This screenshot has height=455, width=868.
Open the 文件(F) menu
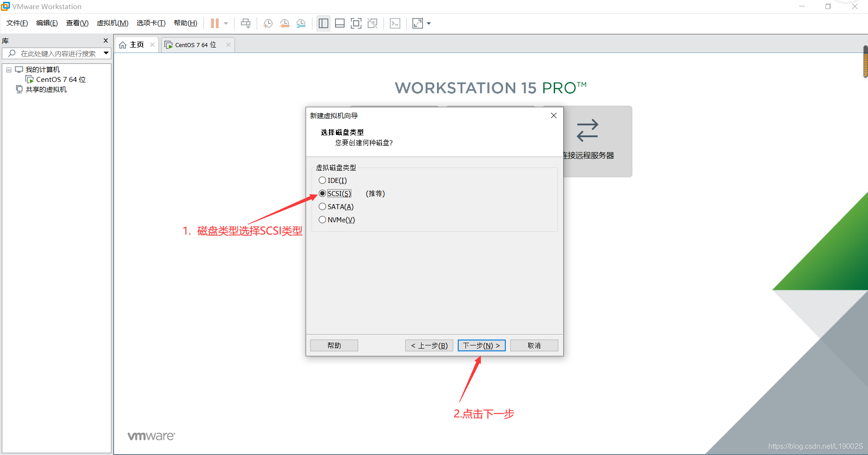pos(17,23)
